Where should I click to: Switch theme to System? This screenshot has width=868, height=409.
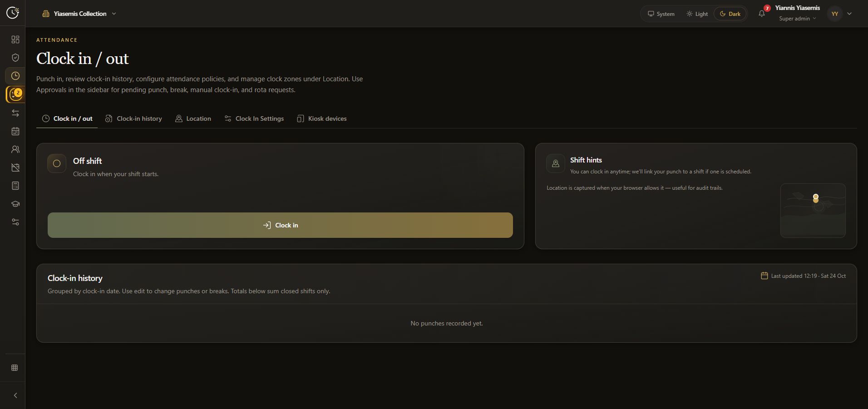661,14
